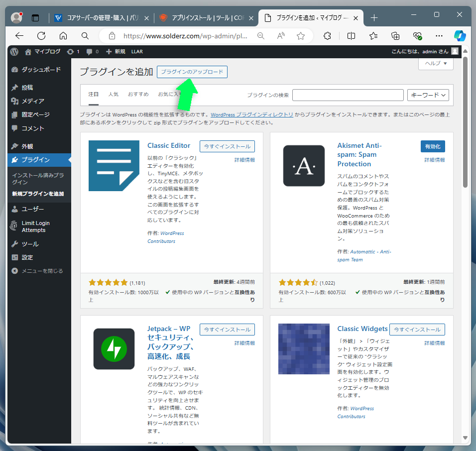The width and height of the screenshot is (476, 451).
Task: Open the Browser essentials heart icon
Action: click(x=417, y=36)
